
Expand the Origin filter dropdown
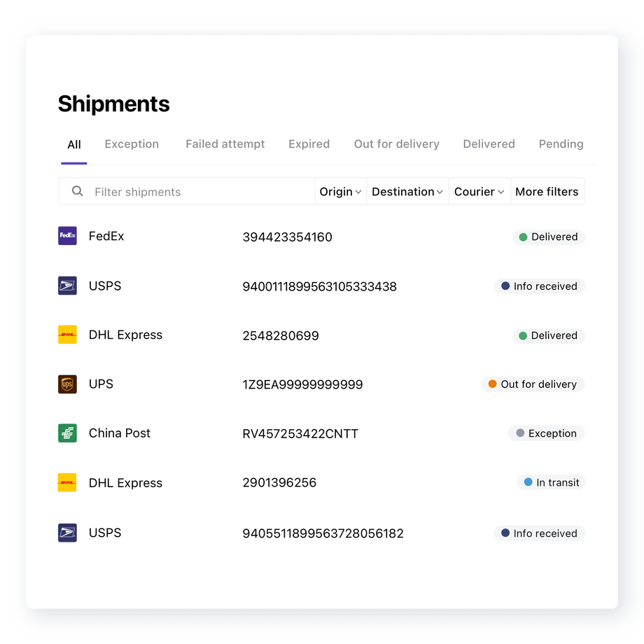coord(340,192)
